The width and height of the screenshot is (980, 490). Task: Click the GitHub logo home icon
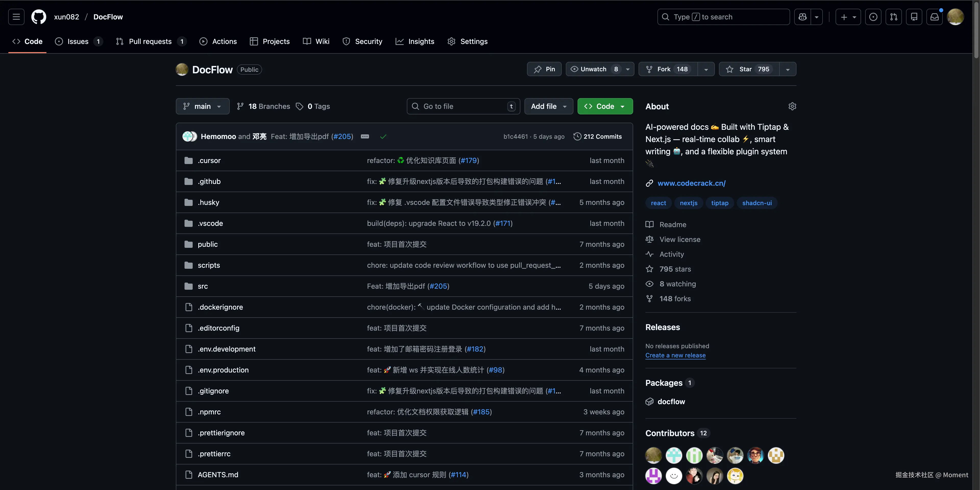click(39, 17)
